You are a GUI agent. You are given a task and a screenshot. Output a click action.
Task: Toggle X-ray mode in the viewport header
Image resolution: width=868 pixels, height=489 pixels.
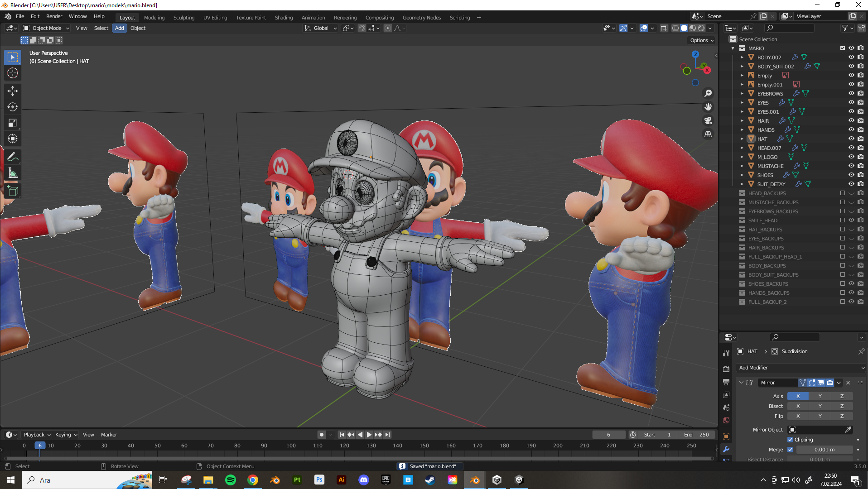(664, 28)
